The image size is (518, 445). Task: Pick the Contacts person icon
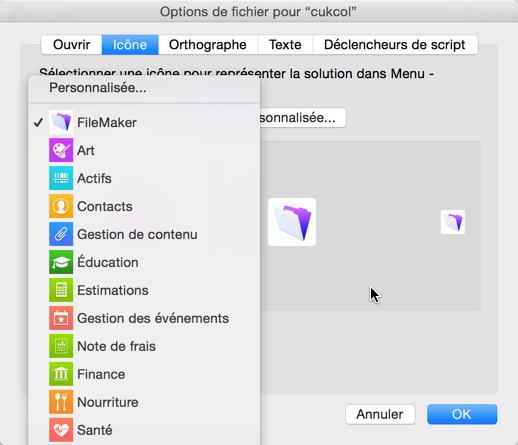tap(61, 206)
